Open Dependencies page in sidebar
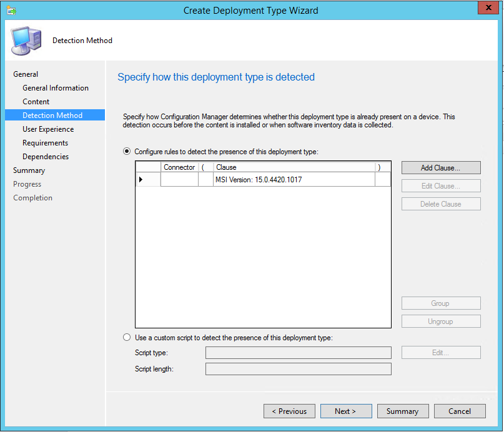 click(x=46, y=157)
